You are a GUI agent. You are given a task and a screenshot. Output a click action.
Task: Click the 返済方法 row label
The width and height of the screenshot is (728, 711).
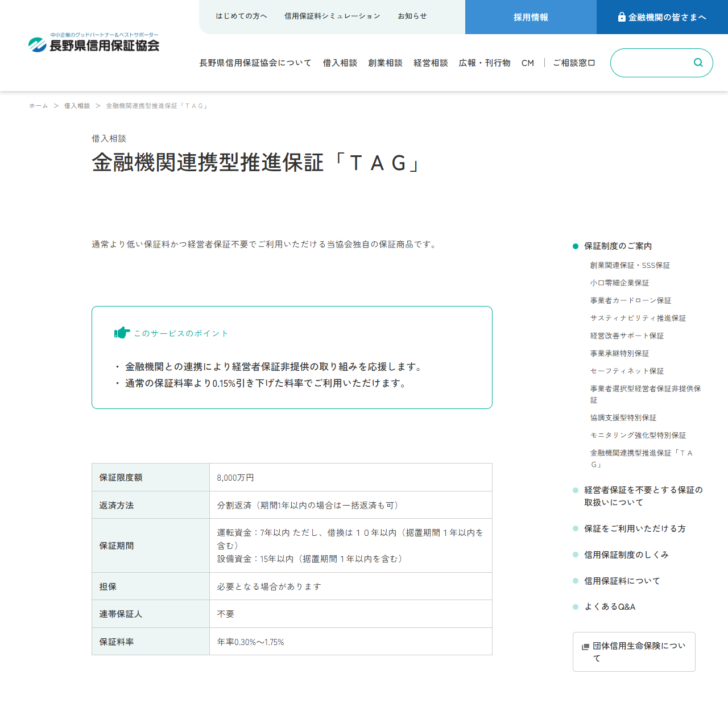[116, 505]
